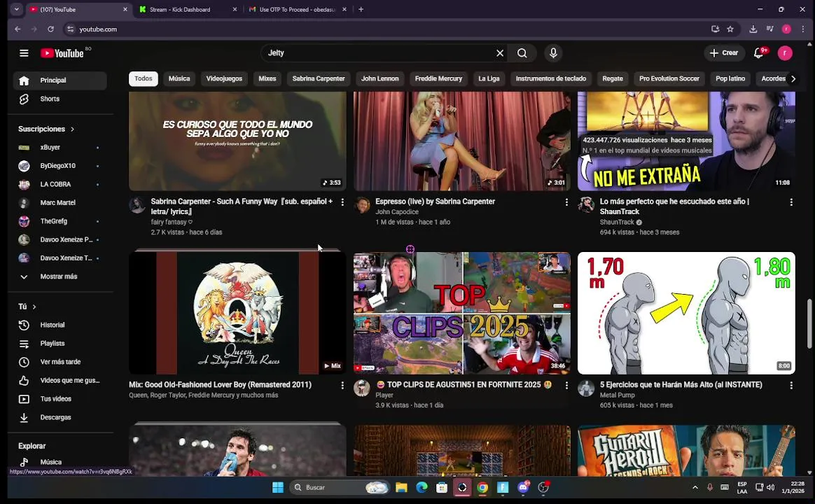The height and width of the screenshot is (504, 815).
Task: Open LA COBRA subscription channel
Action: [60, 185]
